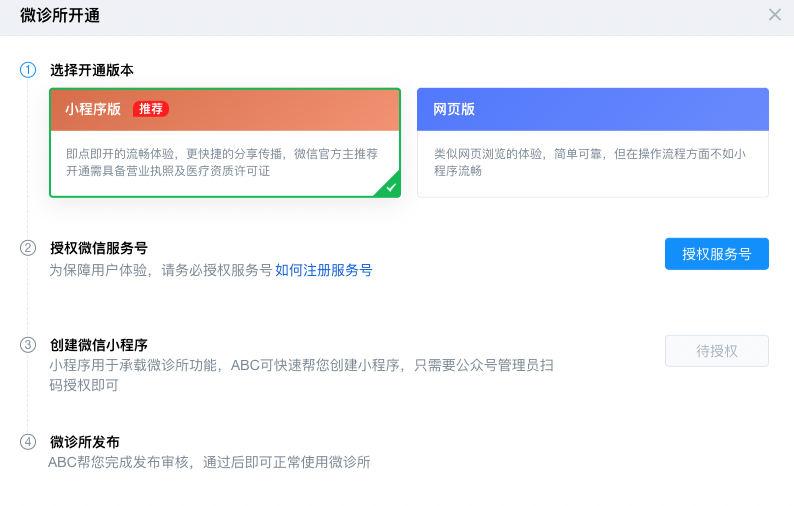Select the 网页版 card header
This screenshot has width=794, height=506.
(592, 110)
